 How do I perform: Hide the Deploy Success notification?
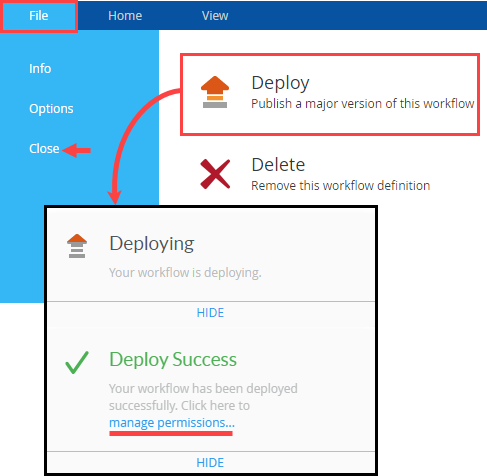tap(210, 463)
